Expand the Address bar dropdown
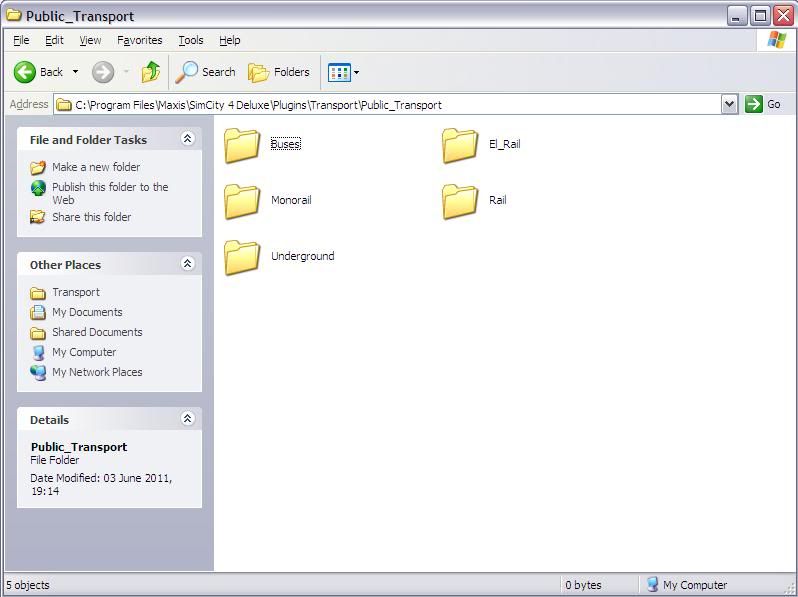This screenshot has height=597, width=798. pos(729,105)
